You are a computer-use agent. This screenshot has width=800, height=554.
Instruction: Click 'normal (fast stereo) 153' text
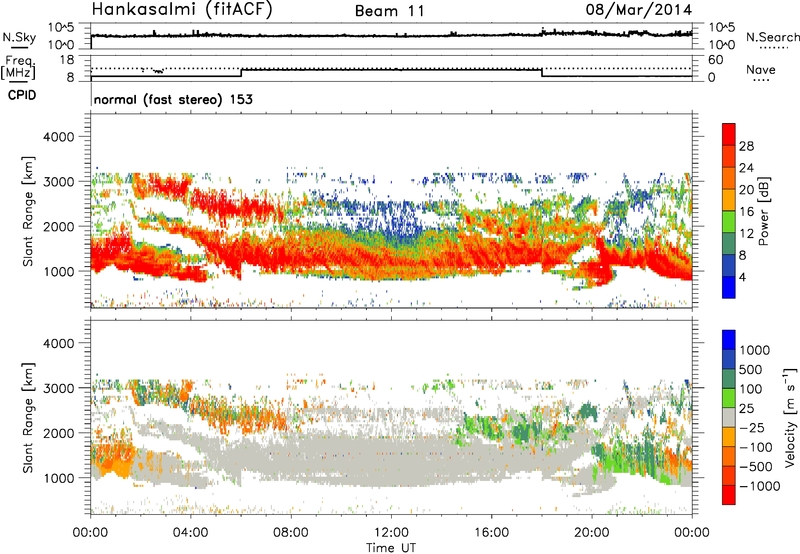tap(173, 99)
